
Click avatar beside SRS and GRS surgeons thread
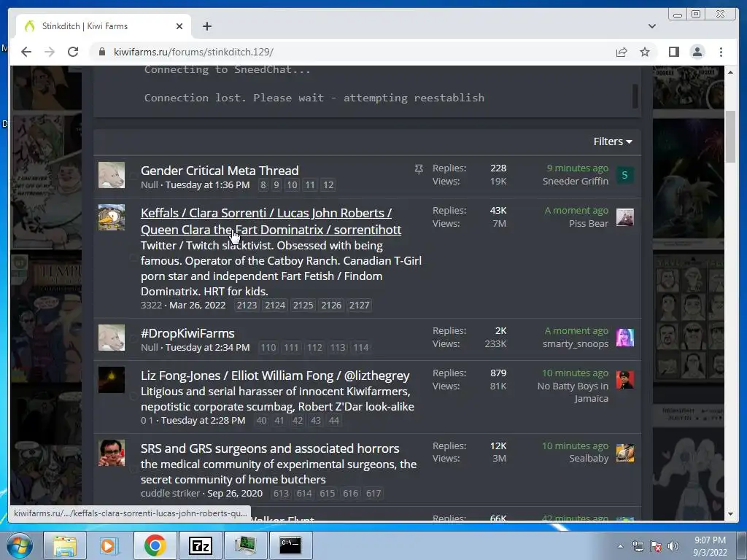[112, 452]
